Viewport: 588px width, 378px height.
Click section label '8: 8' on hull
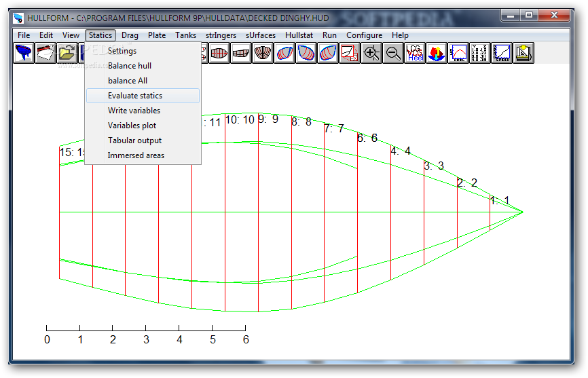(x=301, y=121)
